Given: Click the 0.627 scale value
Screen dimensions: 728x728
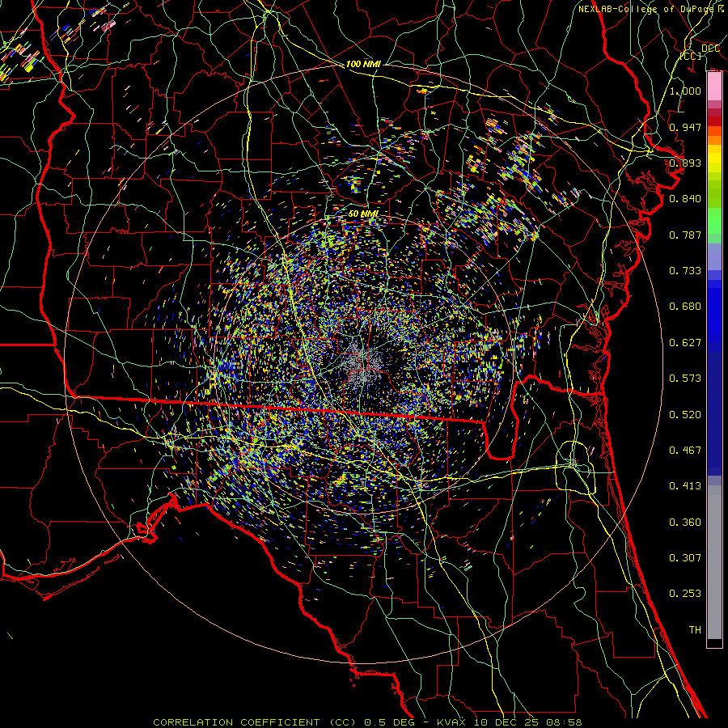Looking at the screenshot, I should (685, 343).
